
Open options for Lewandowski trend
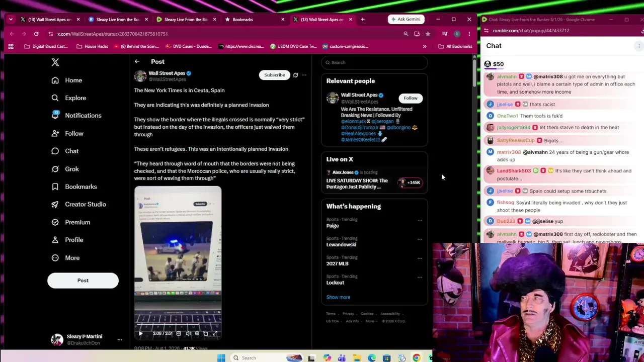[x=420, y=239]
